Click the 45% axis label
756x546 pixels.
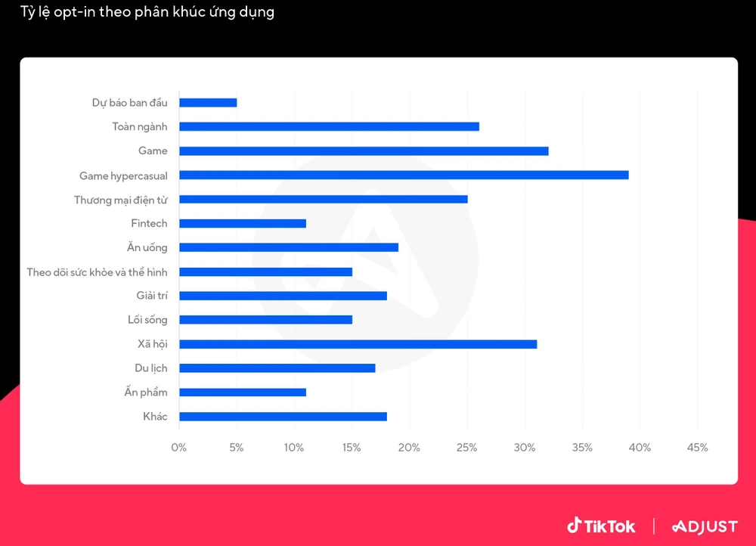click(697, 448)
